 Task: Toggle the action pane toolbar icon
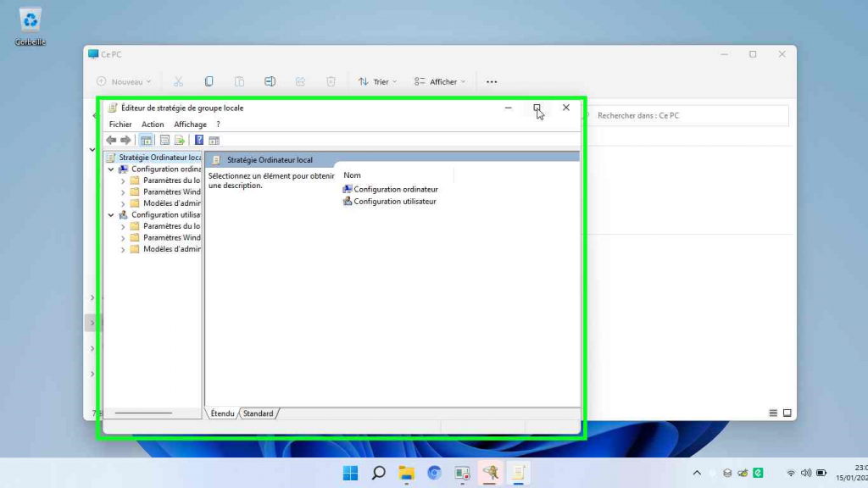click(x=214, y=141)
